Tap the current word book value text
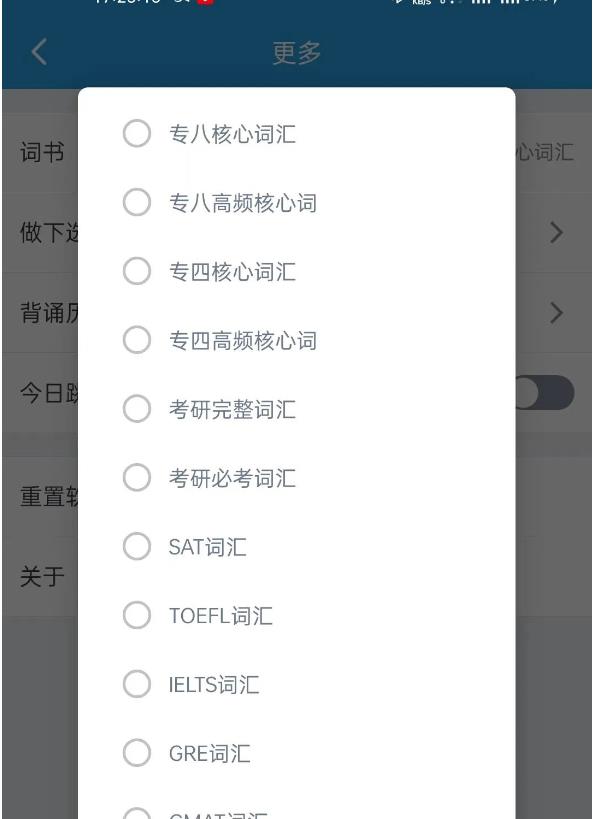The width and height of the screenshot is (605, 819). point(544,153)
